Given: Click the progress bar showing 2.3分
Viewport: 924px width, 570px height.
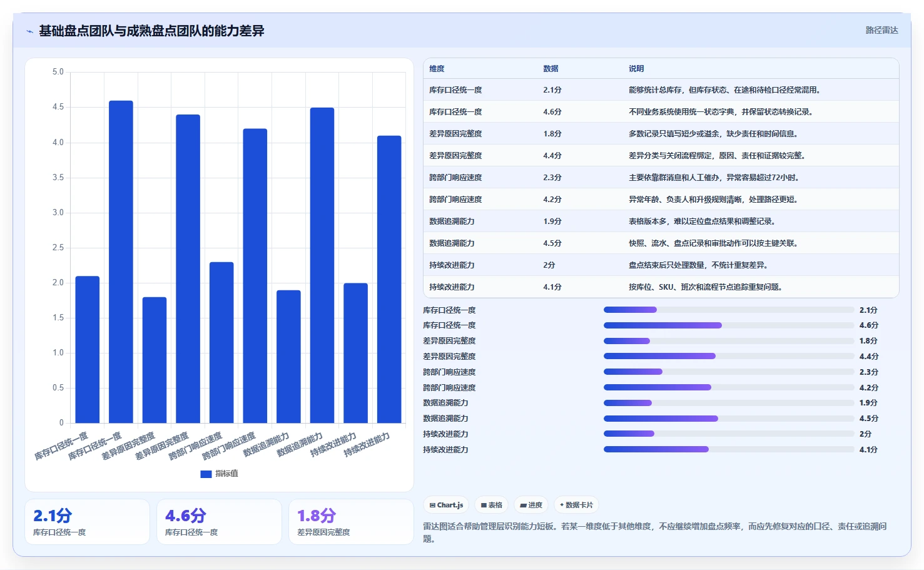Looking at the screenshot, I should click(729, 372).
